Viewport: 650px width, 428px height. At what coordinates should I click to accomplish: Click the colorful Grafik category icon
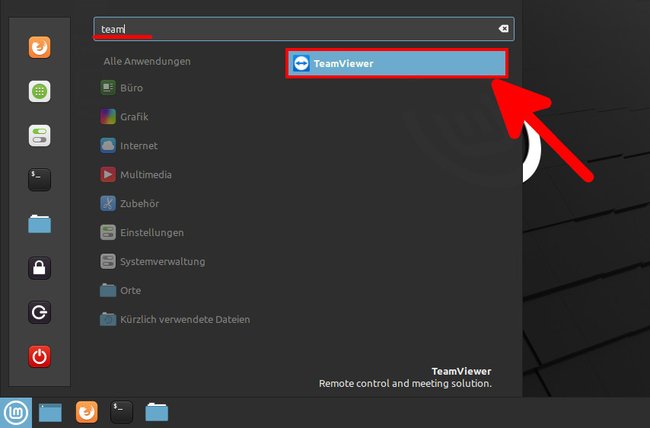(108, 117)
